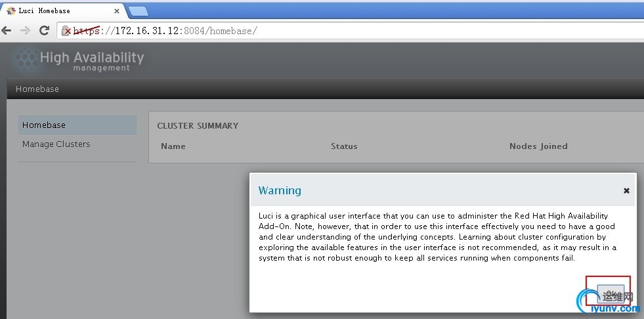Open the Homebase breadcrumb link
Image resolution: width=644 pixels, height=319 pixels.
pos(37,89)
